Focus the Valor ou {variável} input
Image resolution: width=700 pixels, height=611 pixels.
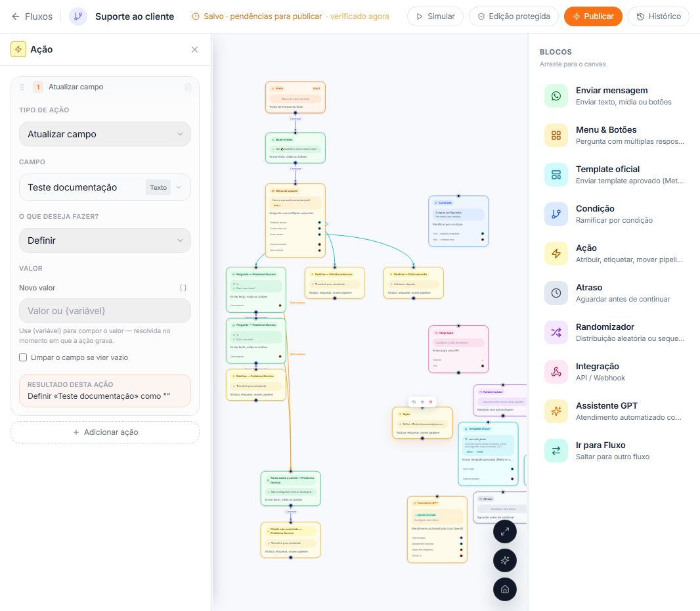[105, 311]
